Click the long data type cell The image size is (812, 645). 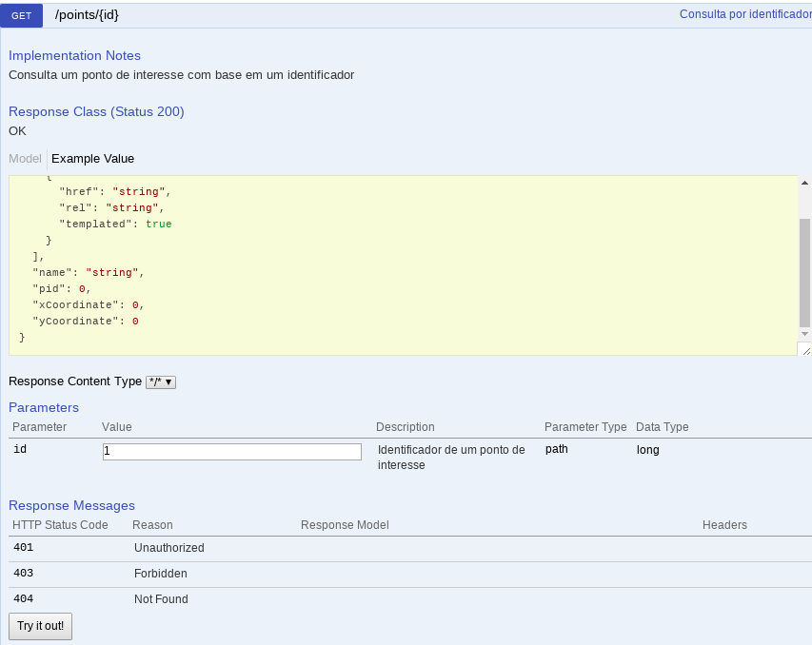point(648,450)
